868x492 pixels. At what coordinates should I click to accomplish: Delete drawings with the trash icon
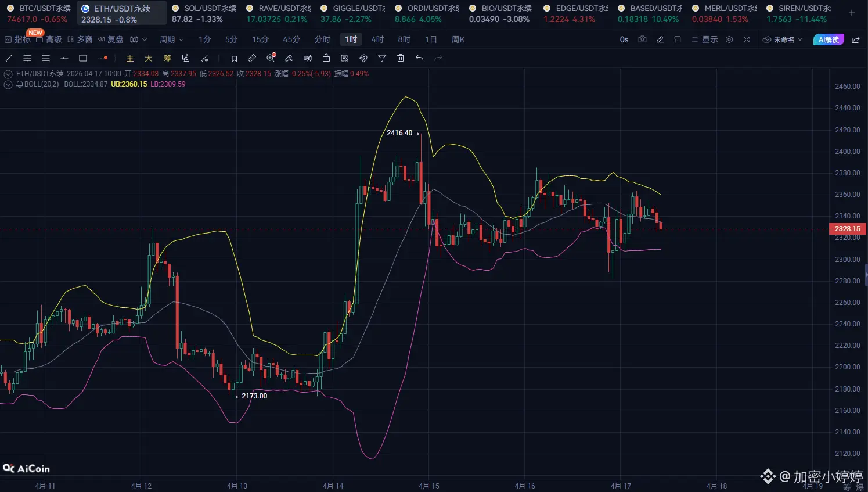[401, 58]
